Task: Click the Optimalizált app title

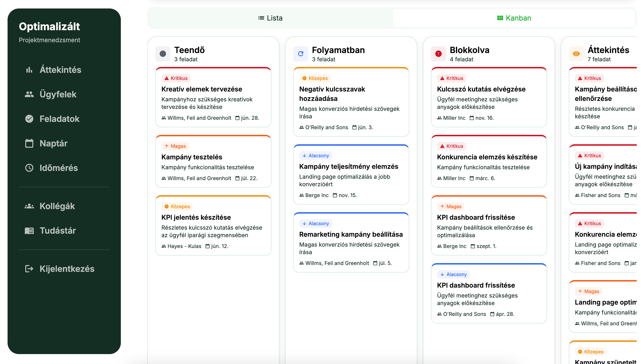Action: (x=49, y=26)
